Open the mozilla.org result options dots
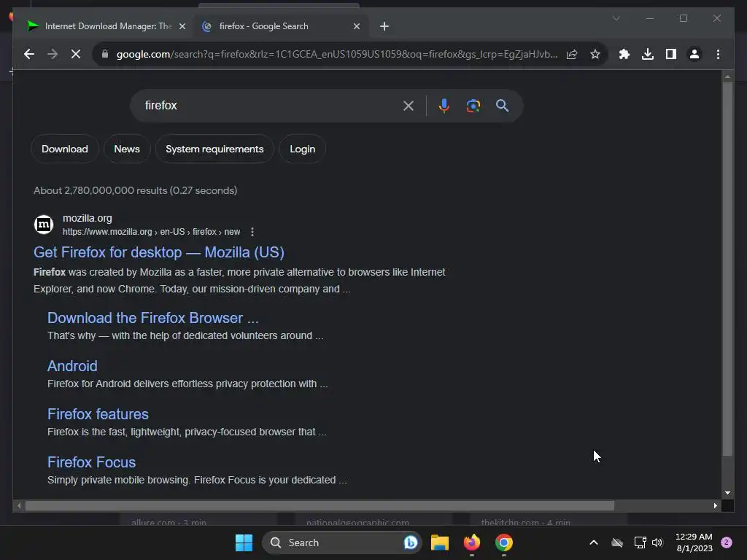This screenshot has height=560, width=747. 252,232
